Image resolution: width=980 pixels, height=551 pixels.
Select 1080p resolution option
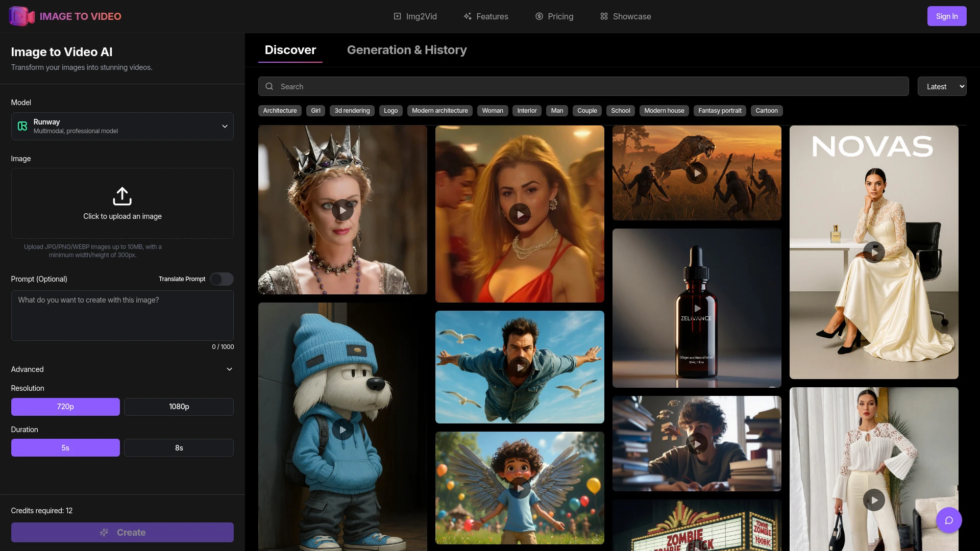pyautogui.click(x=179, y=407)
